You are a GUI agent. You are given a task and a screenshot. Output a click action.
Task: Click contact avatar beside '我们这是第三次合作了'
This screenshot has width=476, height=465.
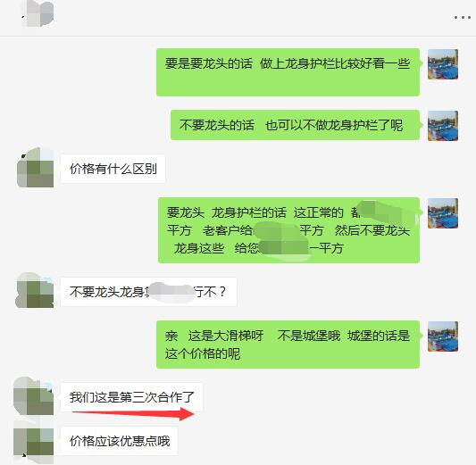click(34, 396)
